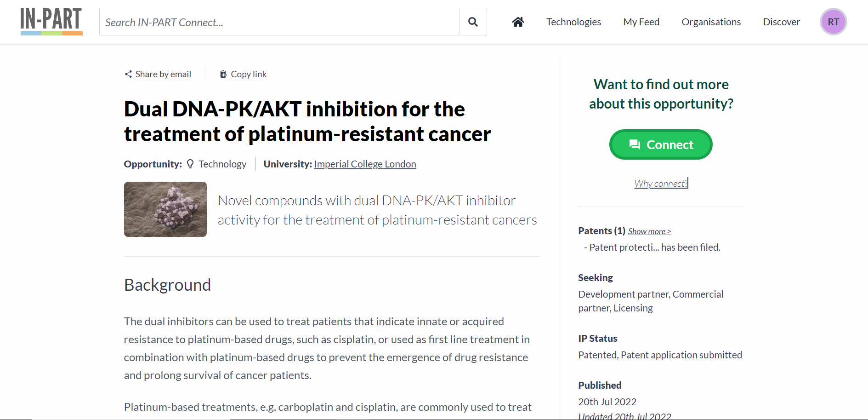The width and height of the screenshot is (868, 420).
Task: Click the copy link clipboard icon
Action: click(223, 74)
